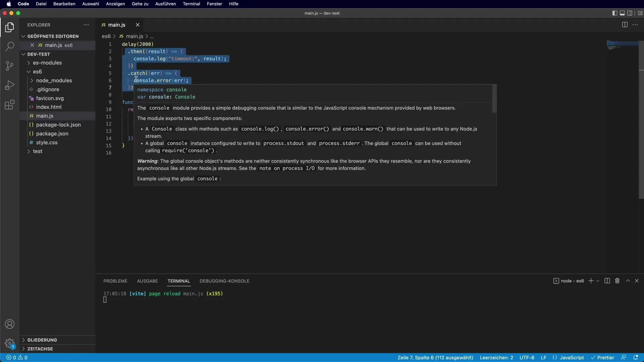This screenshot has width=644, height=362.
Task: Open the Manage gear menu
Action: [10, 343]
